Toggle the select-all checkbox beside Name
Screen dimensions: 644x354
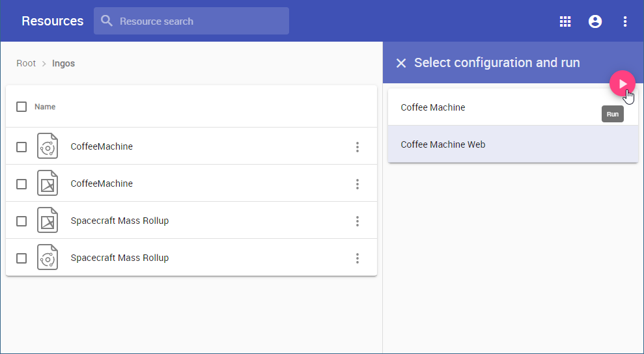[21, 107]
